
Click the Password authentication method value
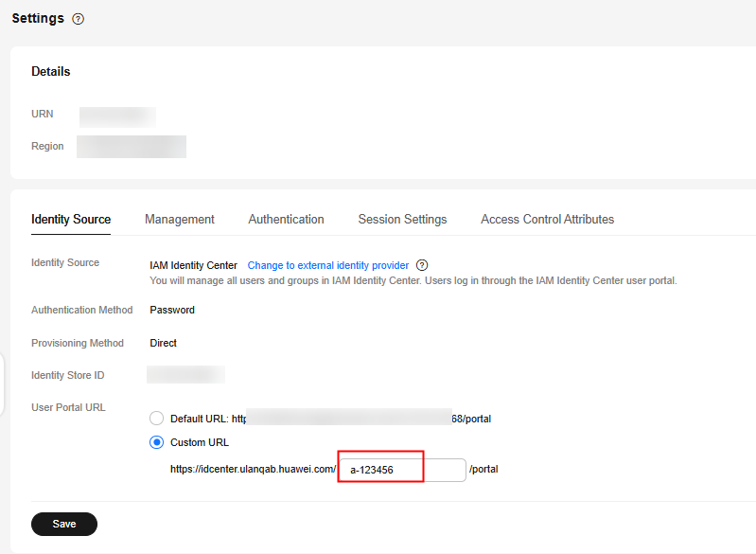[x=172, y=310]
